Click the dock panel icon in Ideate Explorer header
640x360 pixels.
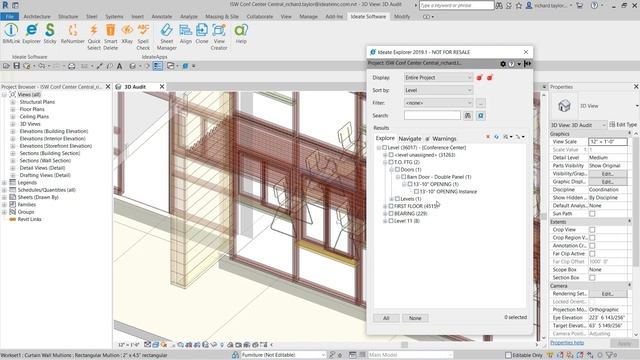click(527, 64)
